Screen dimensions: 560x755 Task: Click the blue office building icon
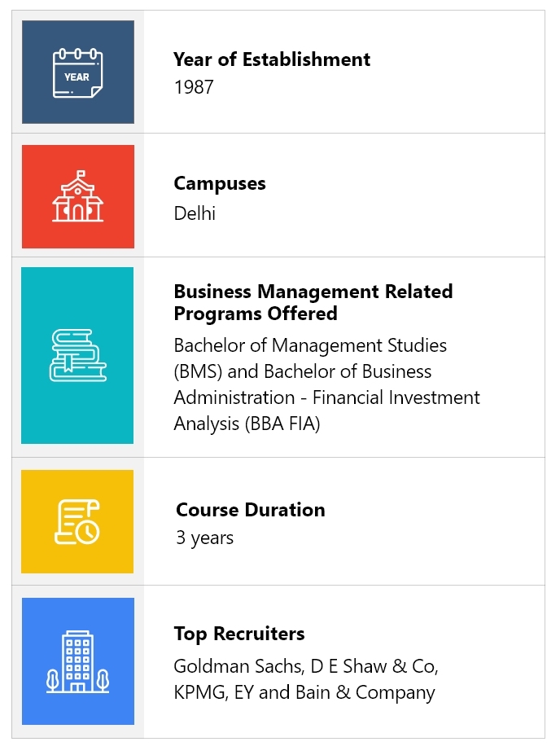coord(77,661)
